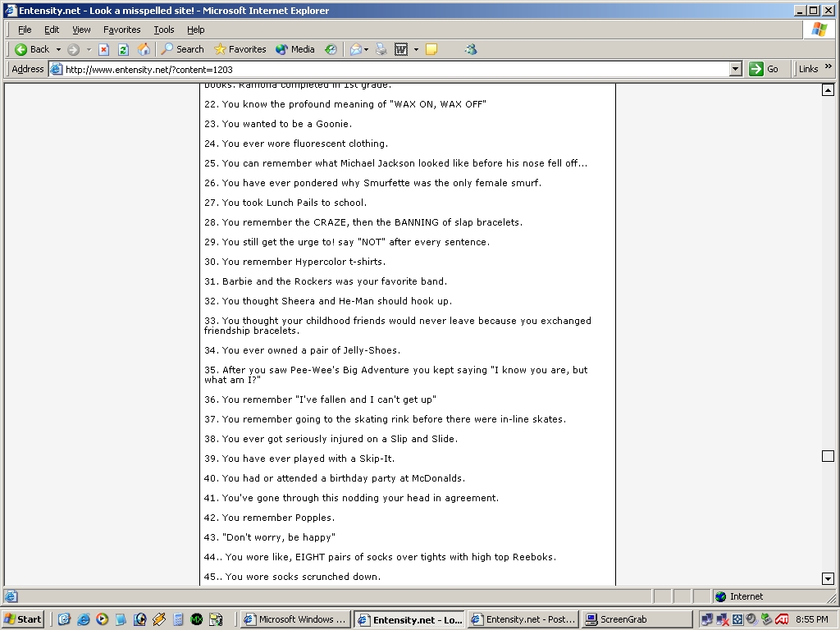Open the Media pane
840x630 pixels.
click(295, 49)
